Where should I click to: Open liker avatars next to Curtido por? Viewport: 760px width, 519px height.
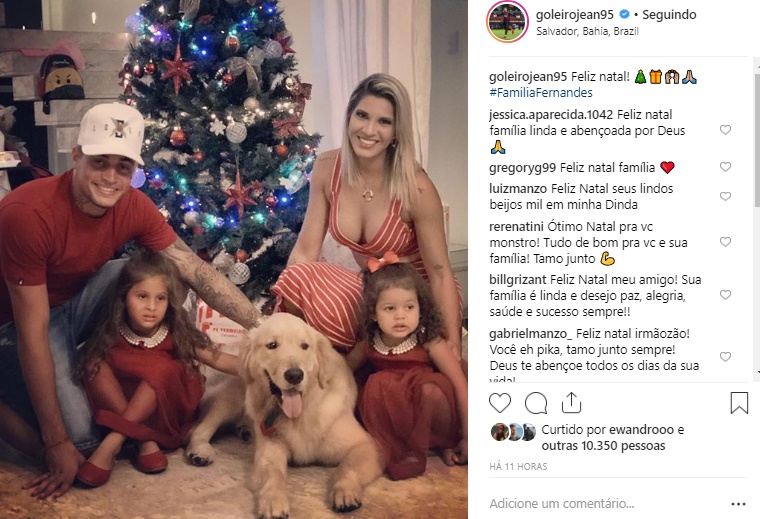(x=513, y=432)
